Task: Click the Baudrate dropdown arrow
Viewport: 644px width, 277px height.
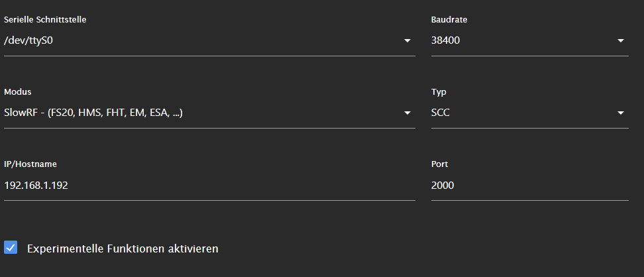Action: pyautogui.click(x=620, y=41)
